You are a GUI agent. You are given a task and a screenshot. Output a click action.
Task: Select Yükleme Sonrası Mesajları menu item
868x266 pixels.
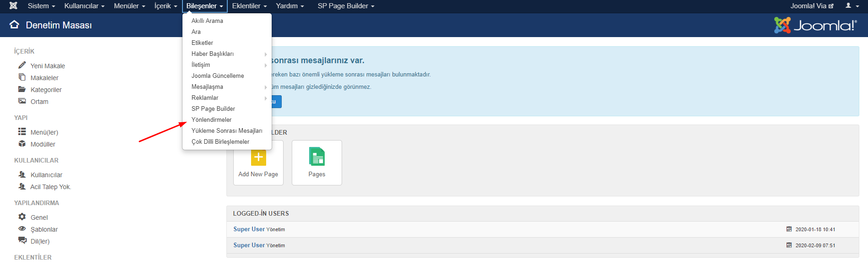pos(227,131)
